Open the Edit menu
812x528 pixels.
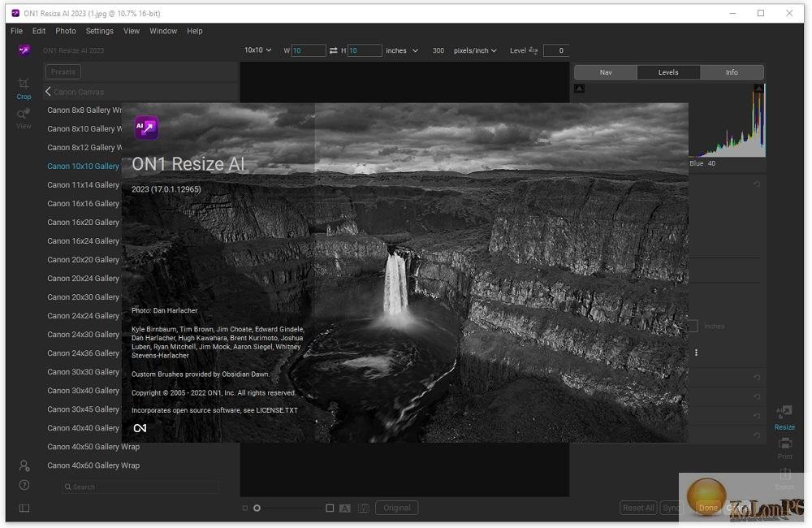[39, 31]
